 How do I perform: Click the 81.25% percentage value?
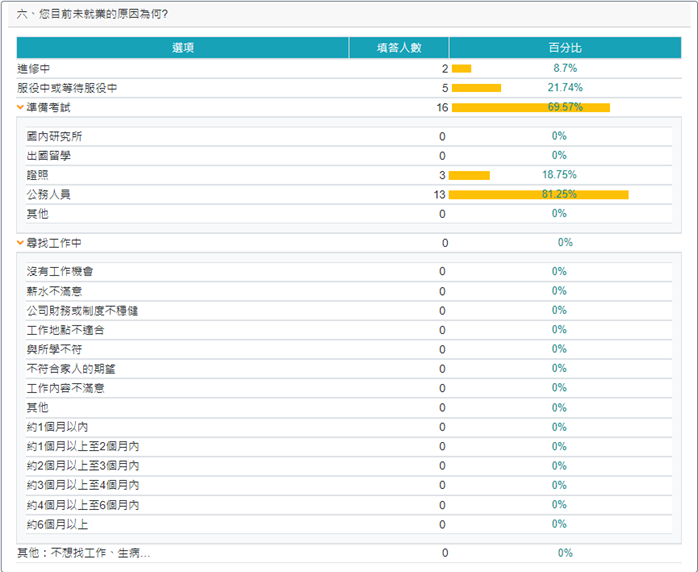tap(559, 194)
